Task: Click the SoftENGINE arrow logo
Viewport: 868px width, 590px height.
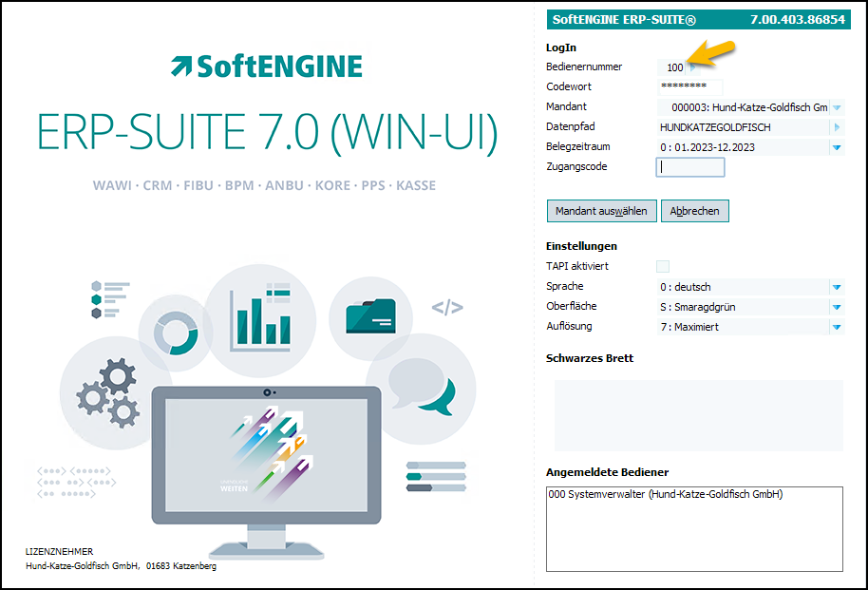Action: (x=180, y=67)
